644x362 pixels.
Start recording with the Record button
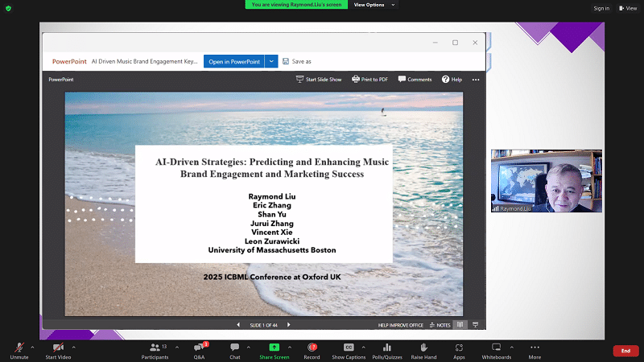pyautogui.click(x=312, y=348)
